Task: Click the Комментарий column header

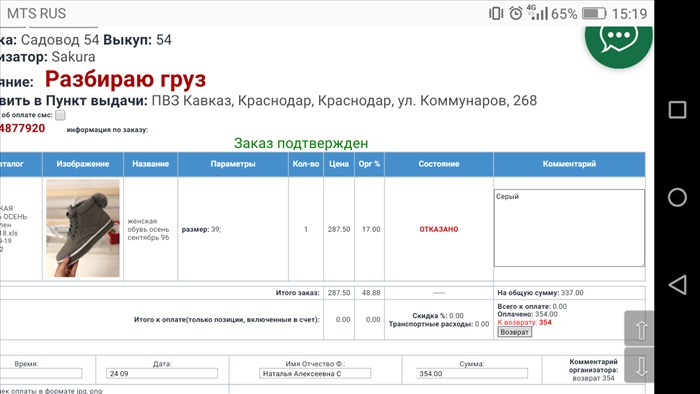Action: (569, 164)
